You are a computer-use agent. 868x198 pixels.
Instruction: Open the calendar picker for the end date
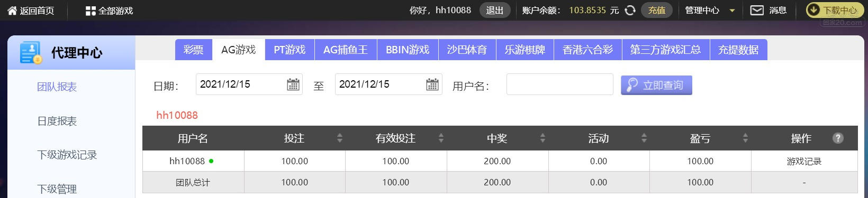click(x=432, y=84)
